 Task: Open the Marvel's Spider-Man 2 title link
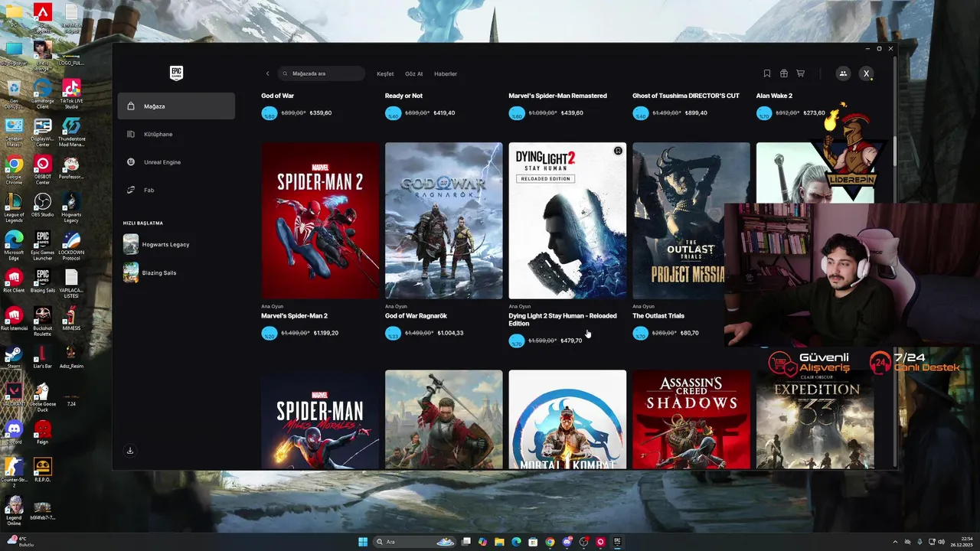pyautogui.click(x=294, y=315)
